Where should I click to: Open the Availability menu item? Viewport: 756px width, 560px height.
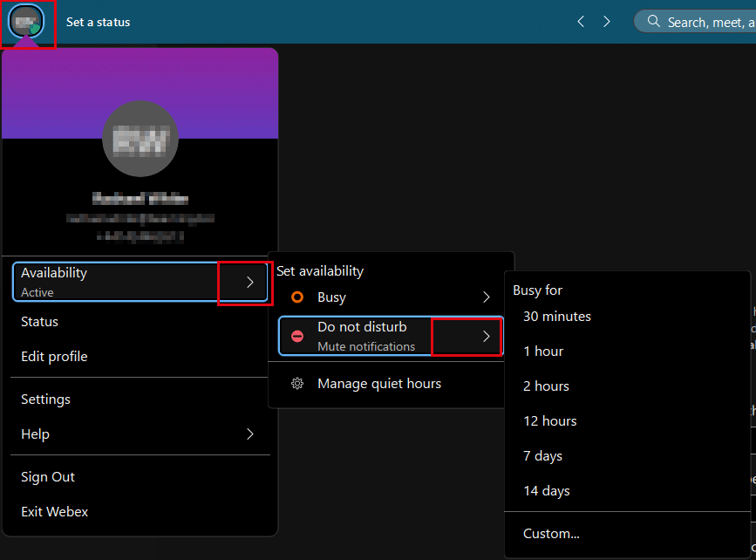pyautogui.click(x=140, y=282)
